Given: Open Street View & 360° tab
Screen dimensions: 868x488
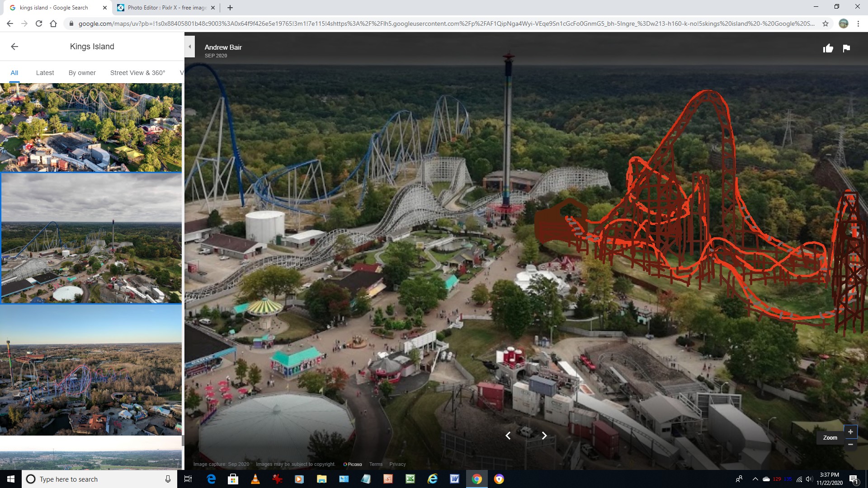Looking at the screenshot, I should (x=138, y=73).
